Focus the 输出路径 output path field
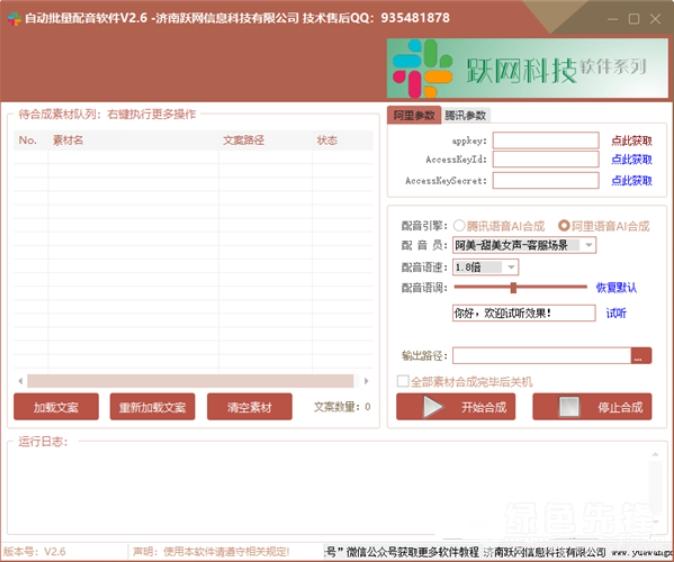This screenshot has width=674, height=562. pyautogui.click(x=542, y=356)
